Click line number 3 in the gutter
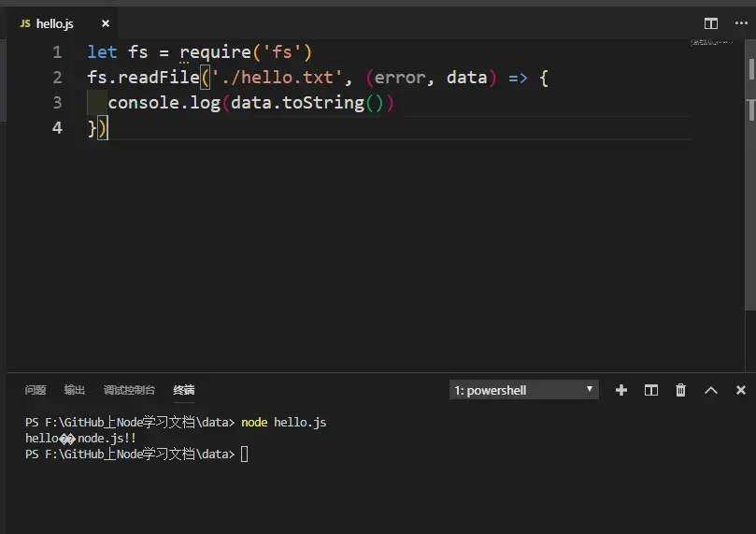Screen dimensions: 756x534 pos(57,102)
